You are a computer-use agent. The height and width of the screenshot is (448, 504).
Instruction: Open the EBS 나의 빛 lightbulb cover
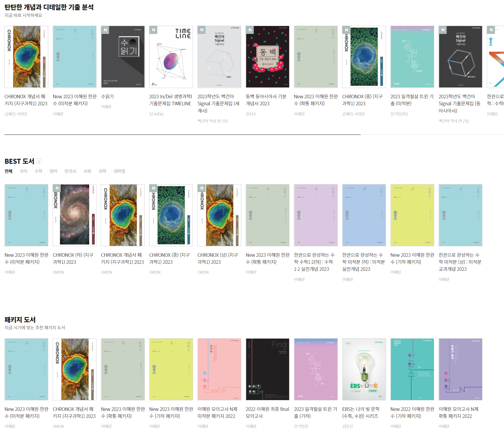click(x=364, y=369)
